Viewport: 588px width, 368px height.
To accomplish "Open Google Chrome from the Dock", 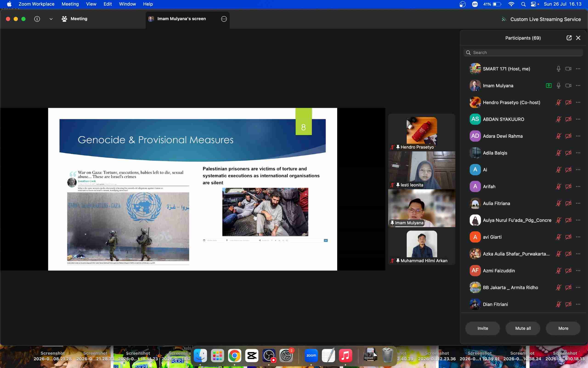I will 235,356.
